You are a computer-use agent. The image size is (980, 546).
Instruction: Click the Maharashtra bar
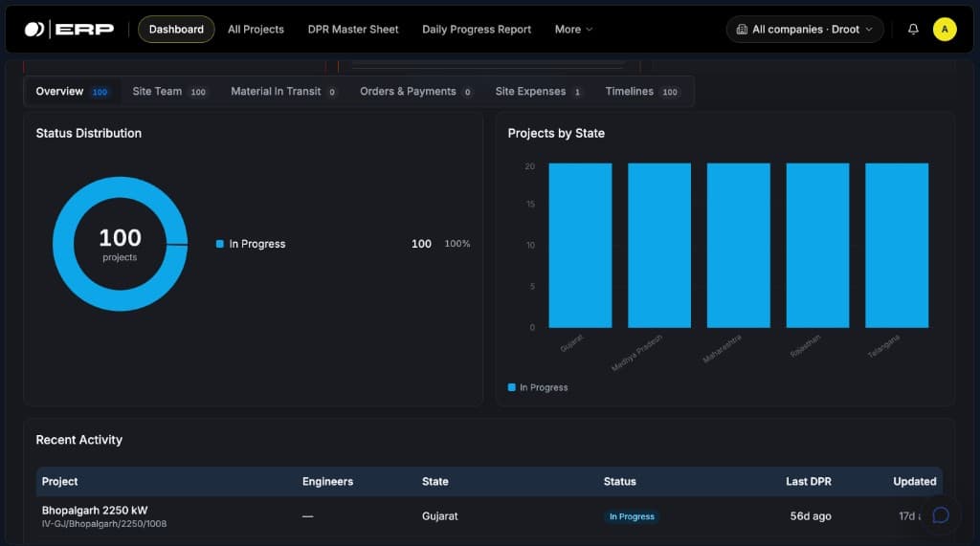[x=738, y=245]
